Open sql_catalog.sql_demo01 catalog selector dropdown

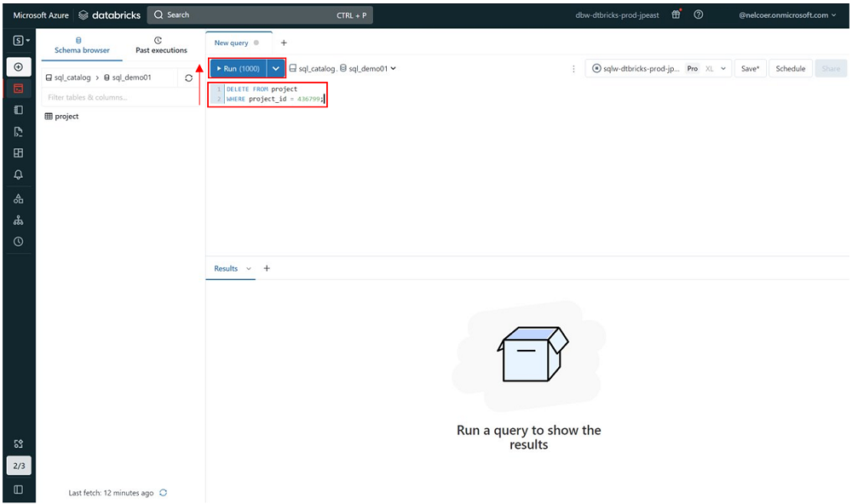click(x=343, y=68)
